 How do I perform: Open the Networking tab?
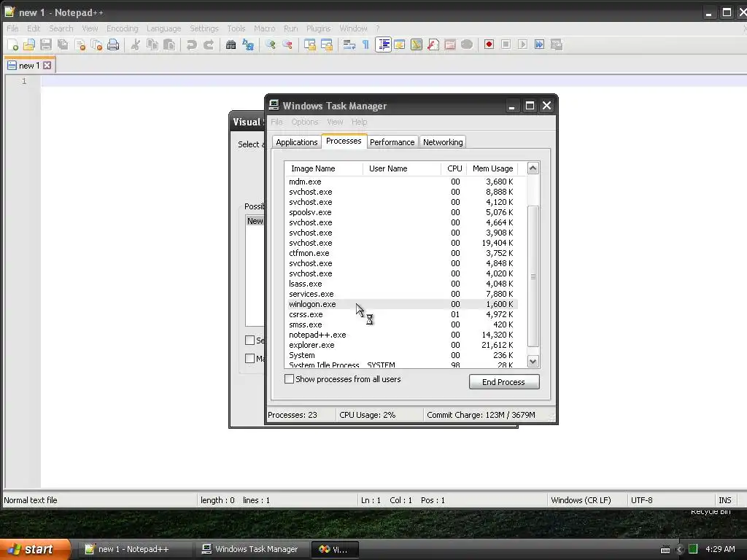[443, 142]
